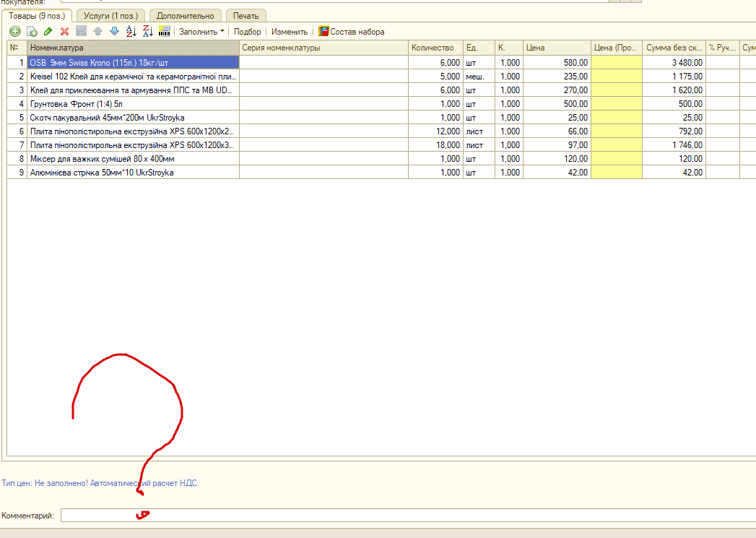This screenshot has width=756, height=538.
Task: Click the Серия номенклатуры column header
Action: pos(323,48)
